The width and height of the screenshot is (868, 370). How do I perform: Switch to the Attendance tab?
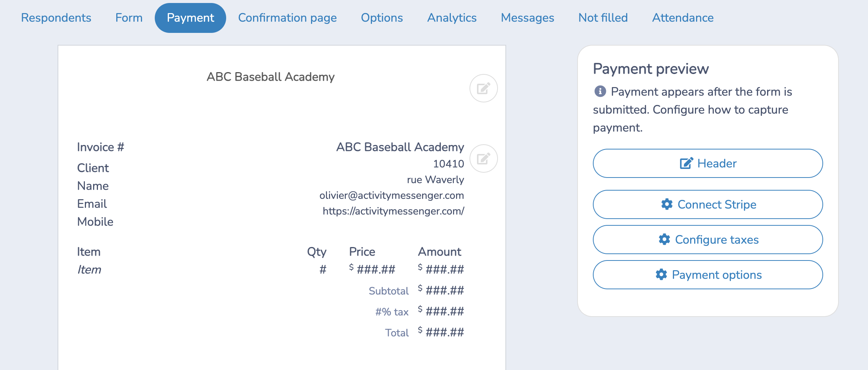[683, 18]
